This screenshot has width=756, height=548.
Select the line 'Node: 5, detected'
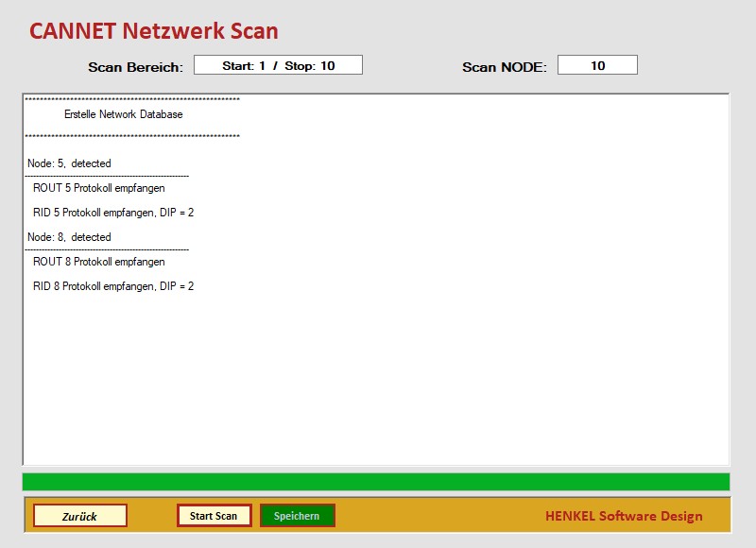70,163
